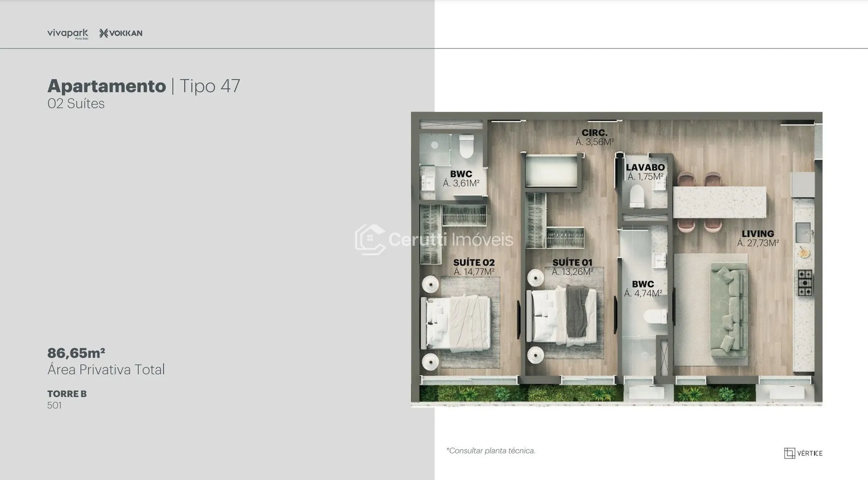Click the BWC 4,74m² label

[643, 288]
